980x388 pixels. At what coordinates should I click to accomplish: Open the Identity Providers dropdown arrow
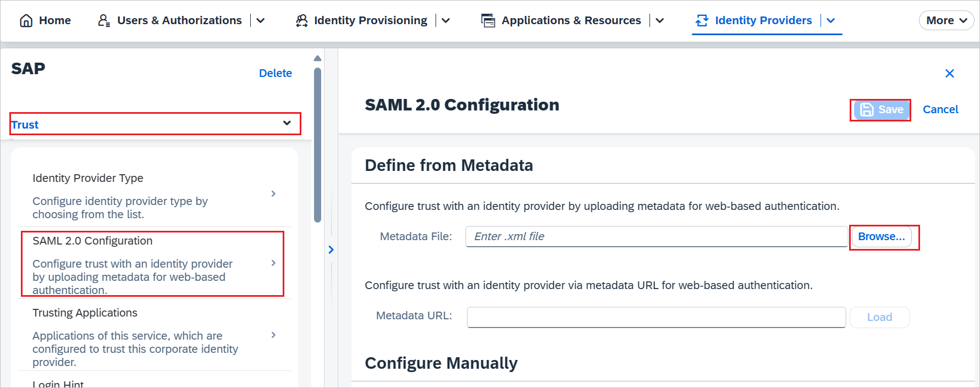[831, 20]
